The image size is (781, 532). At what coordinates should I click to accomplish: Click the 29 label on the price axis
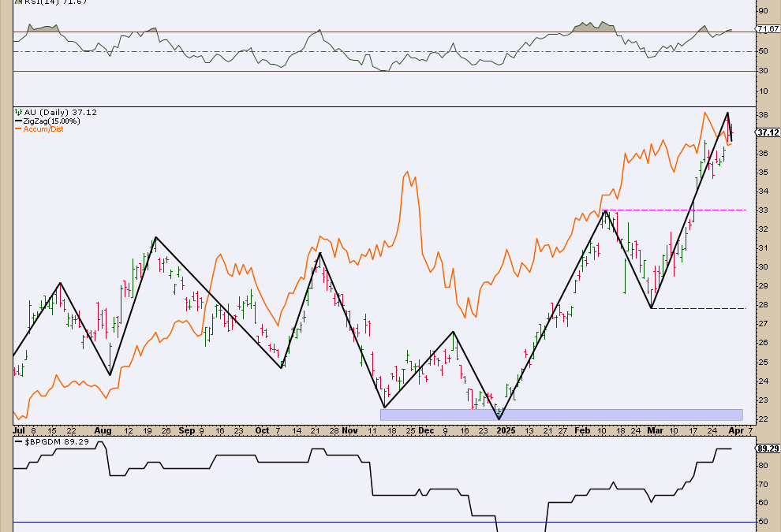[x=763, y=286]
